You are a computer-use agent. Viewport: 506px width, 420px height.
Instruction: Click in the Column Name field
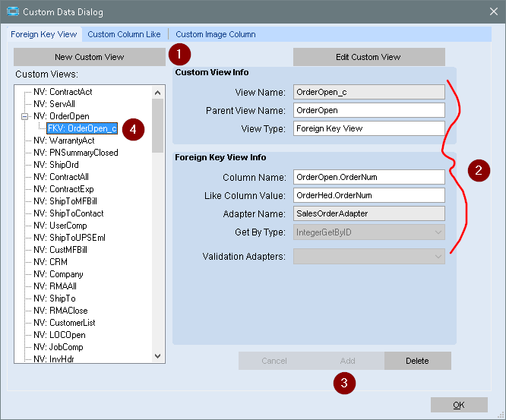tap(368, 177)
